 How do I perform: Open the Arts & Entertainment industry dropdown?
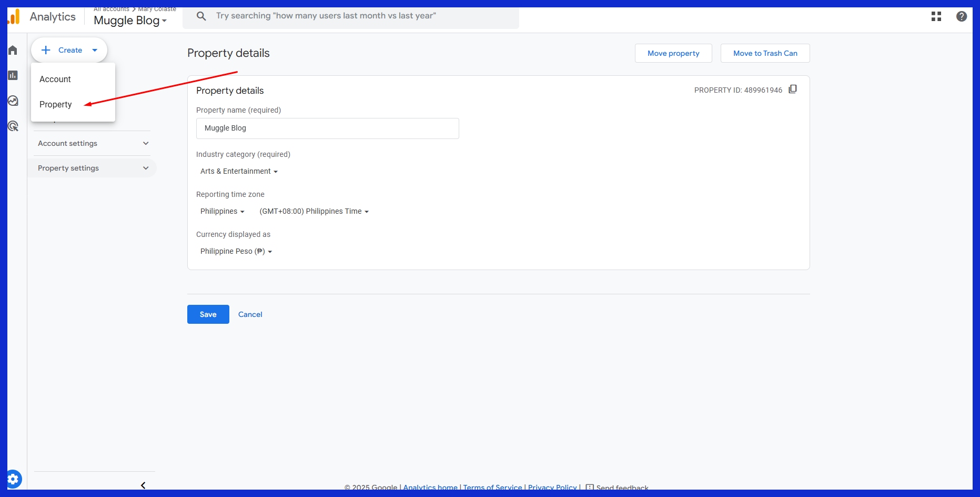point(239,171)
